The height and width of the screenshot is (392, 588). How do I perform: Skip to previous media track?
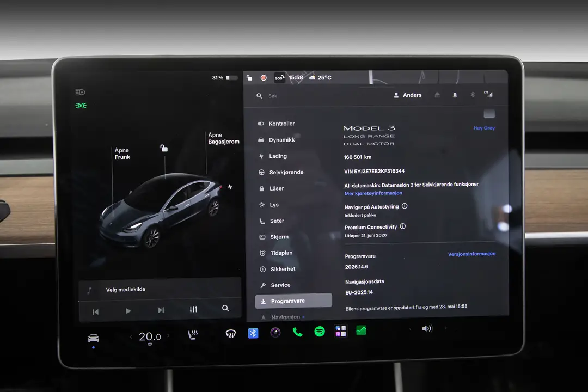[x=96, y=311]
